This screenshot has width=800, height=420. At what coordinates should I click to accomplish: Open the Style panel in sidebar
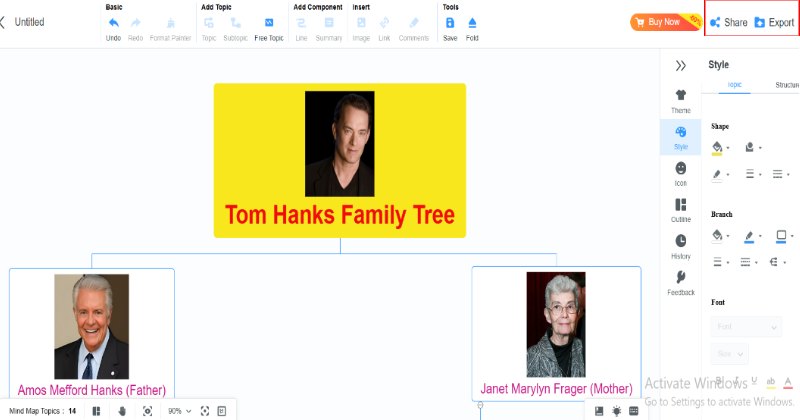pos(681,137)
